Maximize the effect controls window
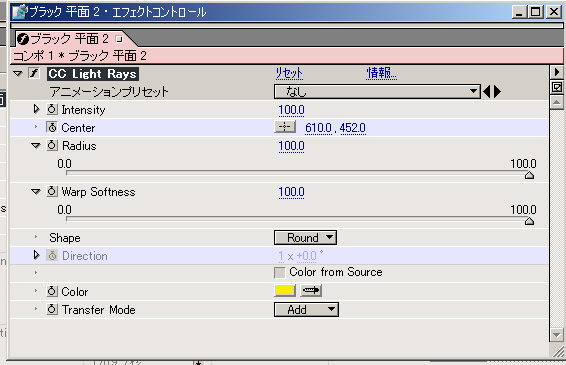 536,12
